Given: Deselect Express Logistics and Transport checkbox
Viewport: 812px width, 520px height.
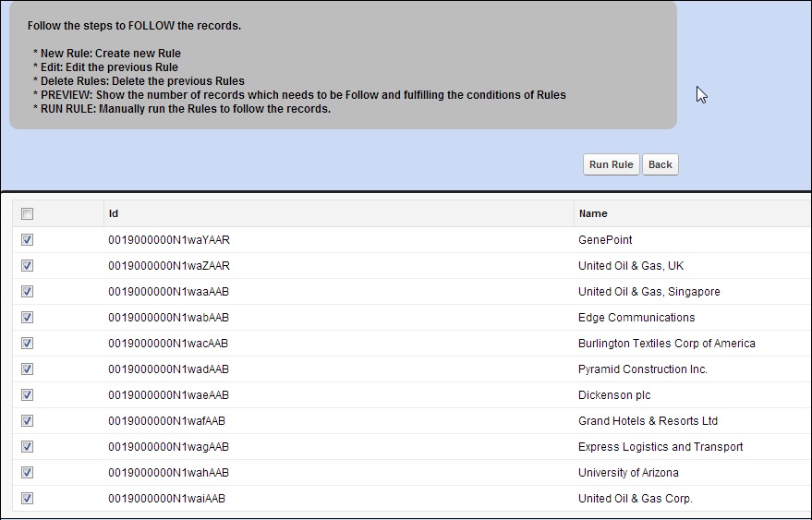Looking at the screenshot, I should point(27,447).
